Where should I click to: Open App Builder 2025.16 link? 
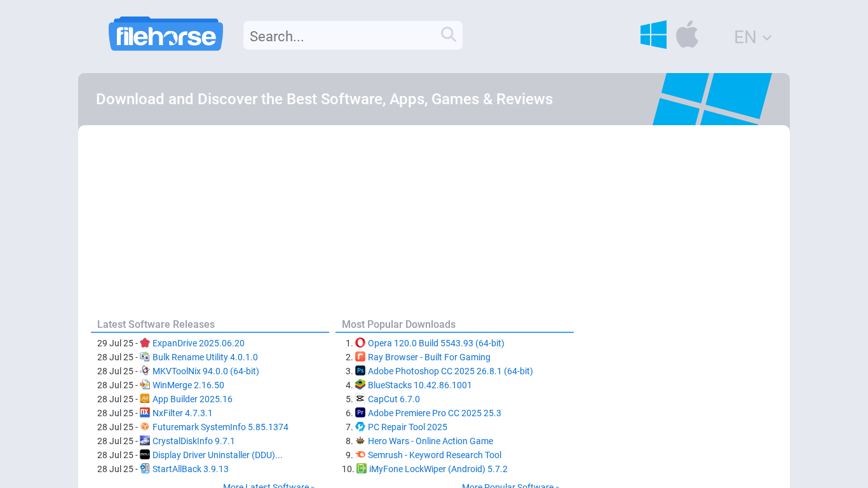coord(193,399)
